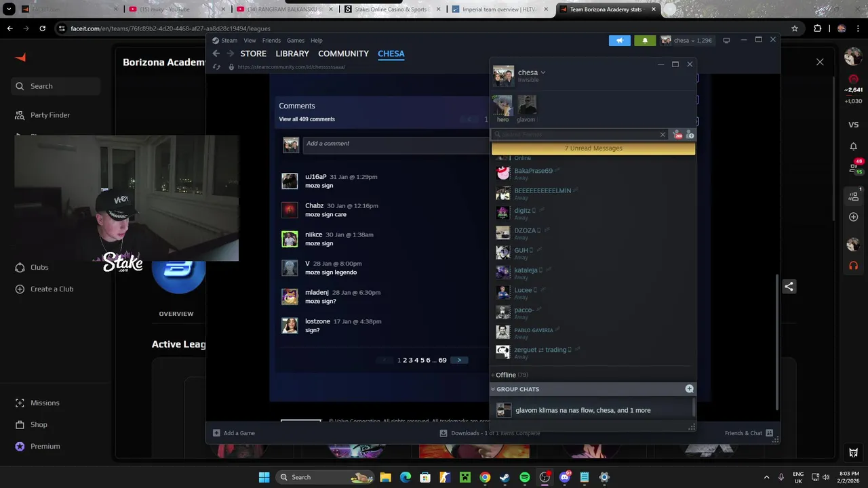
Task: Switch to the Steam LIBRARY tab
Action: pyautogui.click(x=292, y=54)
